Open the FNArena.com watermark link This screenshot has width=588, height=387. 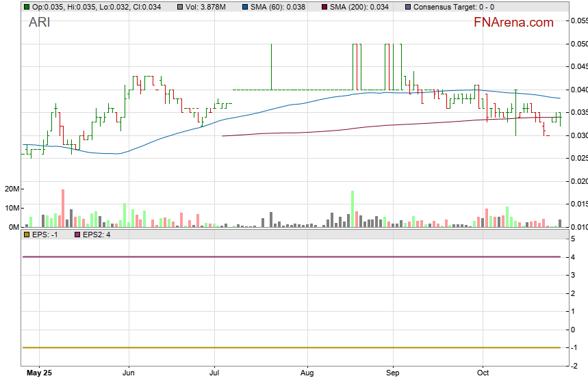pos(513,23)
